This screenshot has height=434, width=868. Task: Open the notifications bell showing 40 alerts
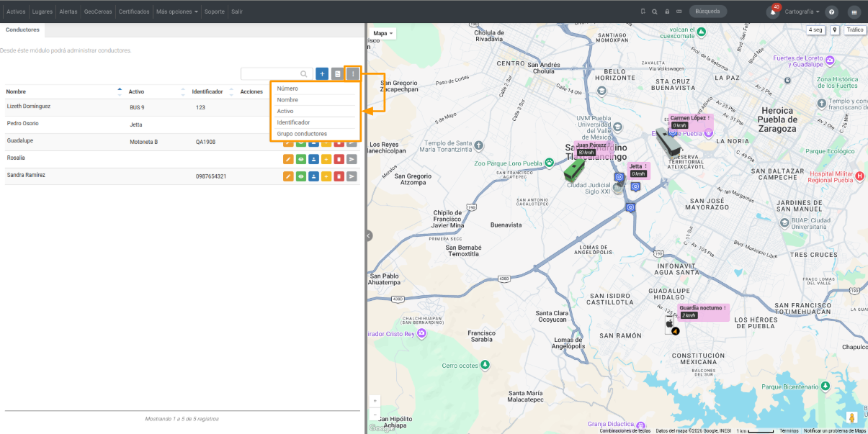(773, 12)
